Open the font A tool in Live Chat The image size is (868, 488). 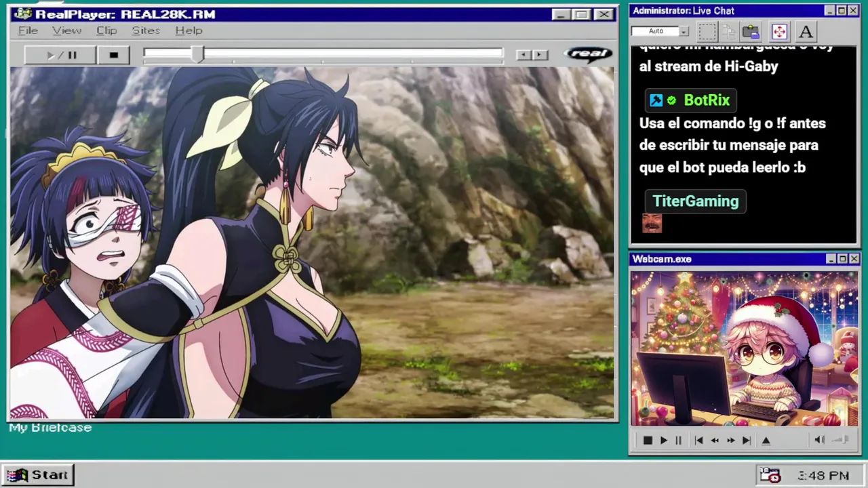tap(806, 31)
